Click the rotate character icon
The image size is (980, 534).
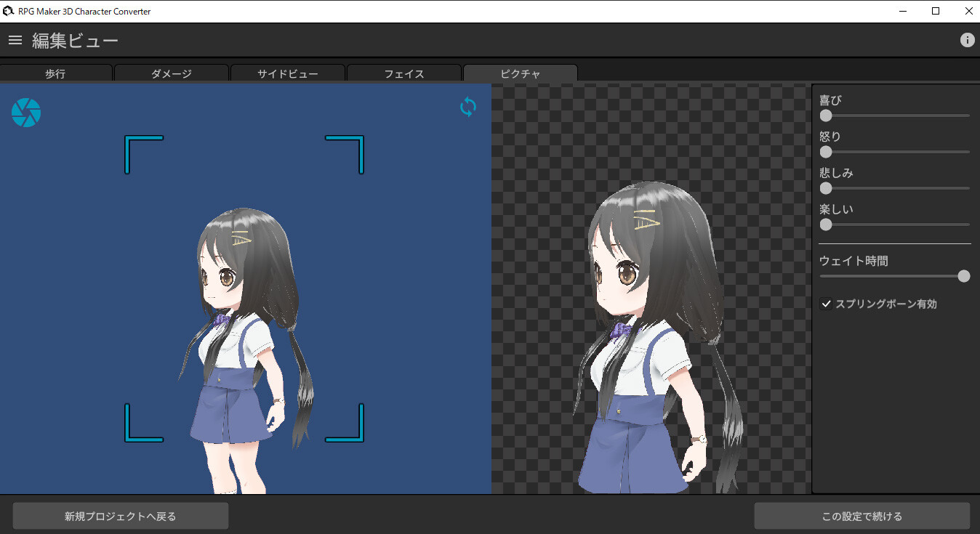[468, 107]
